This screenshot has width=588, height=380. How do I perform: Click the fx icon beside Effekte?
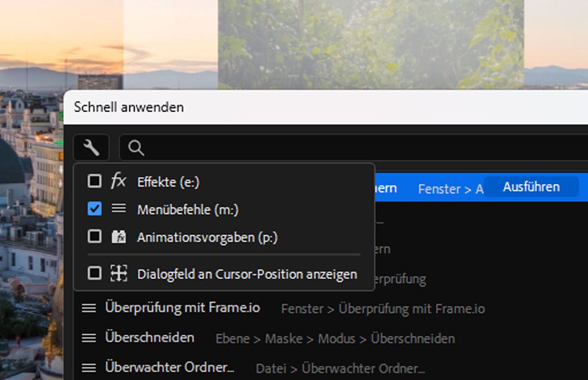click(119, 181)
